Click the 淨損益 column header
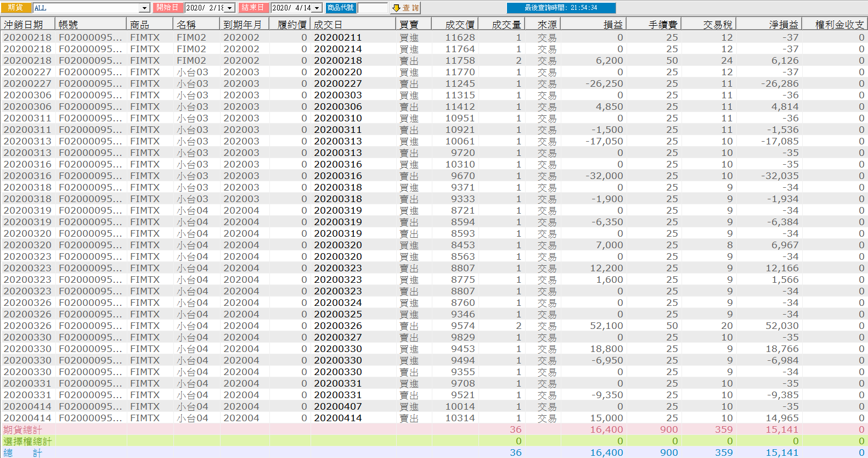 point(769,24)
